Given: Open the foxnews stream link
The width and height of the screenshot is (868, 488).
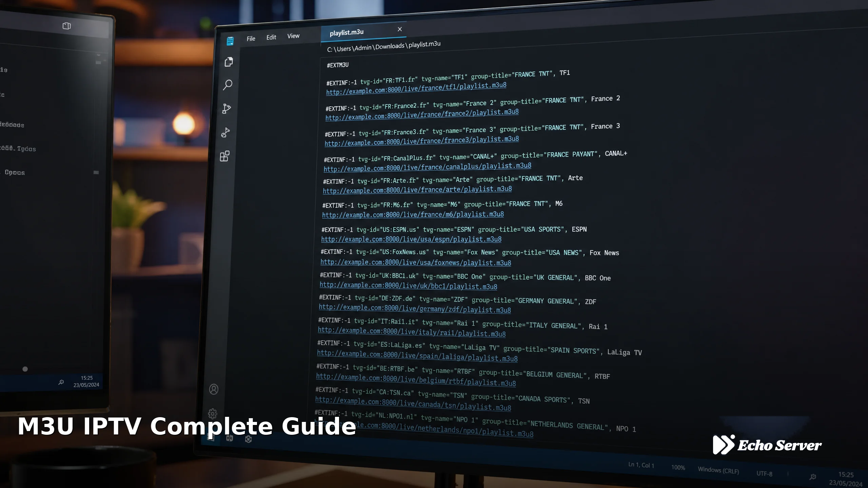Looking at the screenshot, I should [x=416, y=263].
